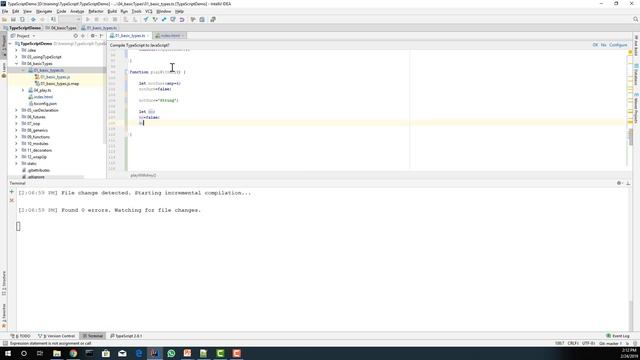Click the Back navigation arrow in toolbar

(33, 20)
